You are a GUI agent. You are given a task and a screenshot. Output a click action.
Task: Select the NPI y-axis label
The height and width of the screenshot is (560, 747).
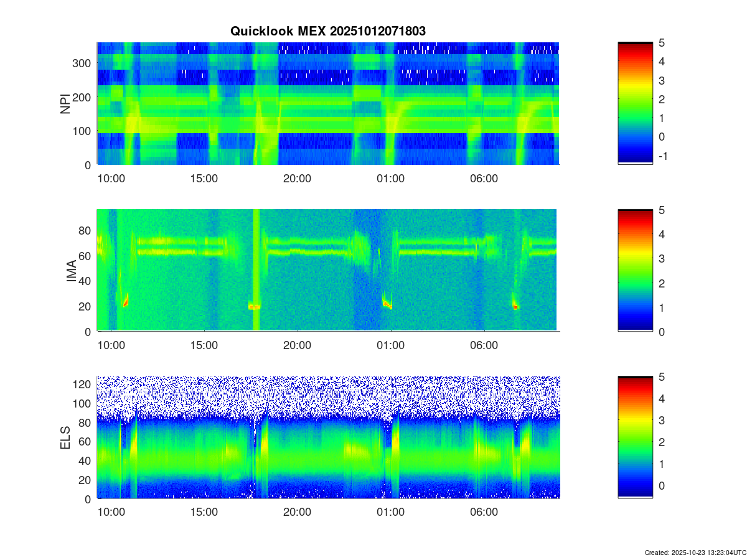tap(65, 103)
